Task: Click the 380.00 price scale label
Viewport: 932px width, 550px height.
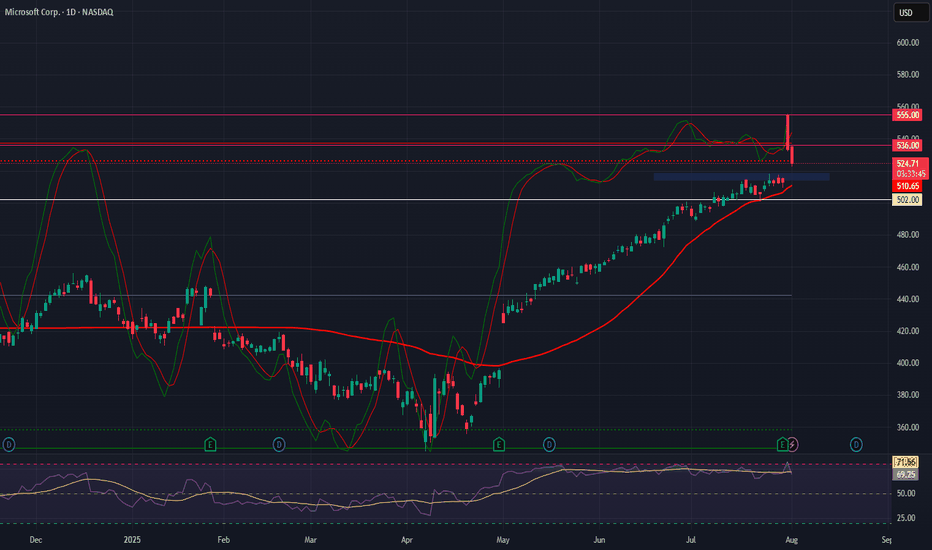Action: tap(908, 395)
